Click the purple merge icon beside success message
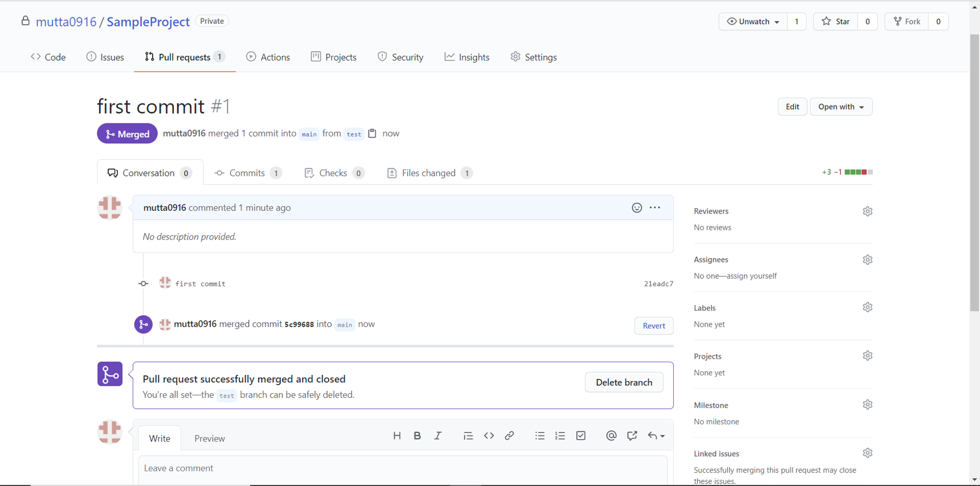 (110, 374)
